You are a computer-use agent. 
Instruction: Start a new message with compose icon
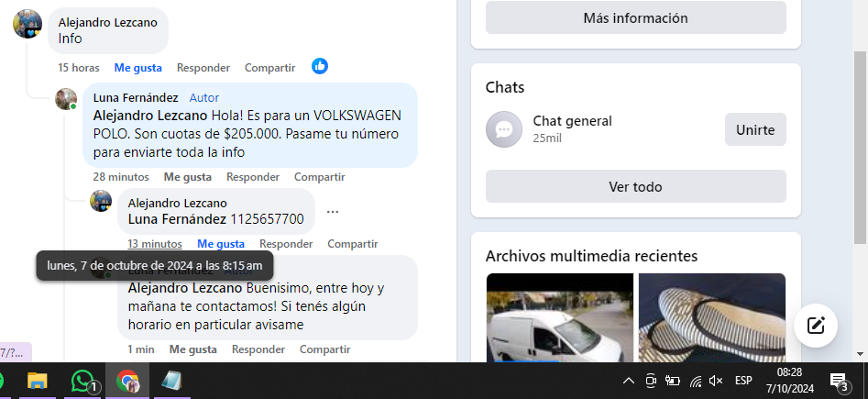click(816, 326)
